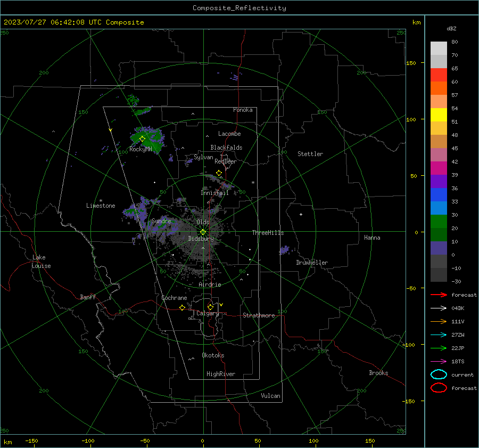
Task: Click the Lake Louise label
Action: 41,262
